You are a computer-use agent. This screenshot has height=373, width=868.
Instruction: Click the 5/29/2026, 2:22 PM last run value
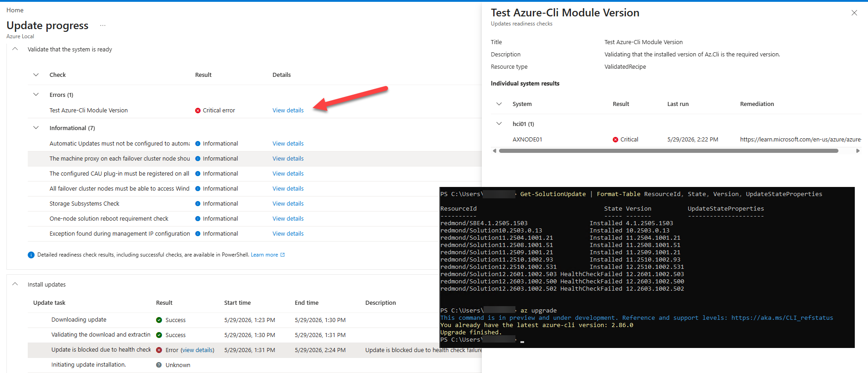pos(693,139)
